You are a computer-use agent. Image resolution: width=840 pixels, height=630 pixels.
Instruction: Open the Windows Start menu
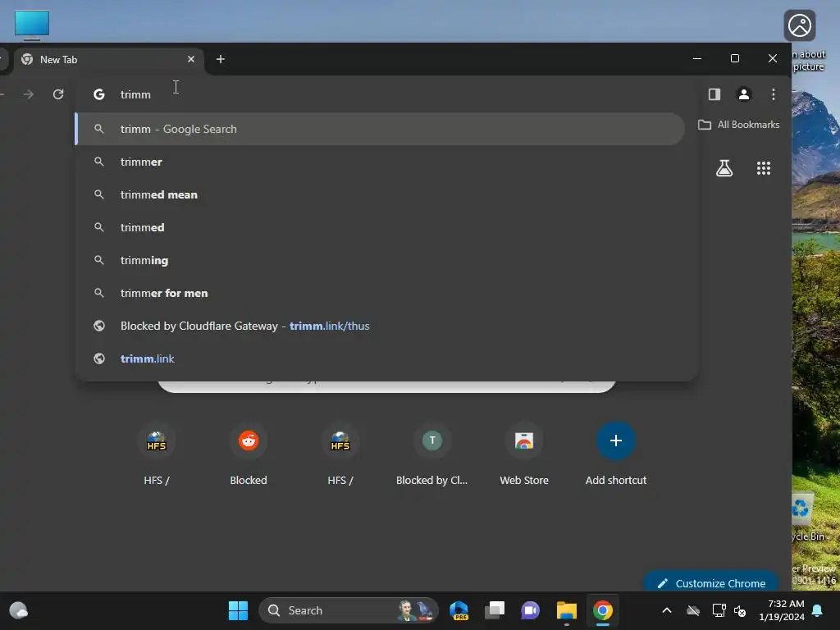[239, 610]
